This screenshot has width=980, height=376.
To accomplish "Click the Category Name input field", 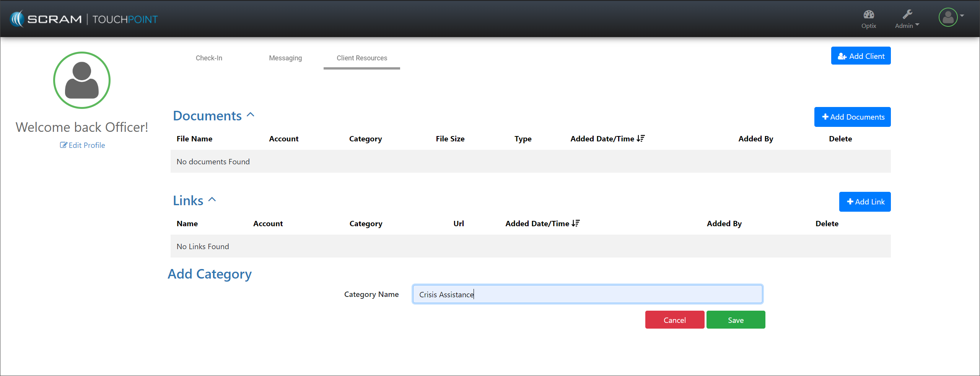I will [x=587, y=294].
